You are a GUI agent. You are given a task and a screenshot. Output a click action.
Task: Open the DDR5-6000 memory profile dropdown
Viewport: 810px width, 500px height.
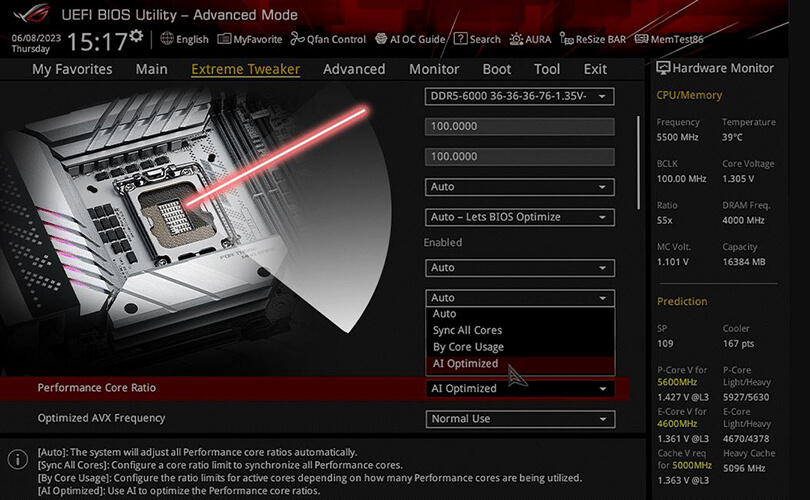520,96
